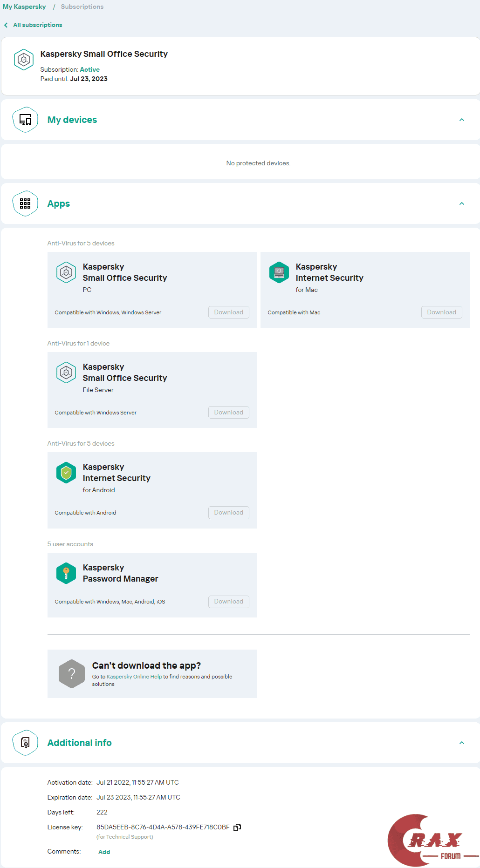
Task: Click the Kaspersky Password Manager key icon
Action: [x=66, y=573]
